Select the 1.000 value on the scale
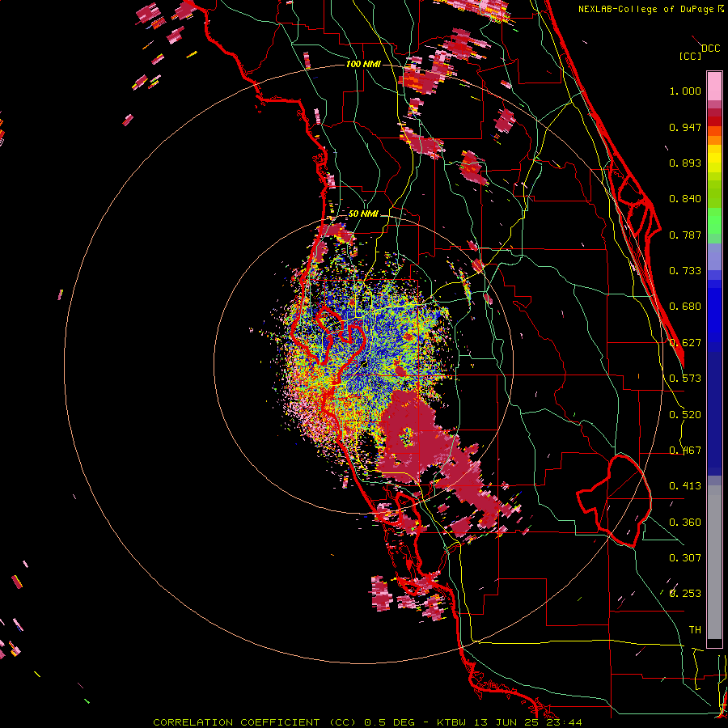 (685, 91)
